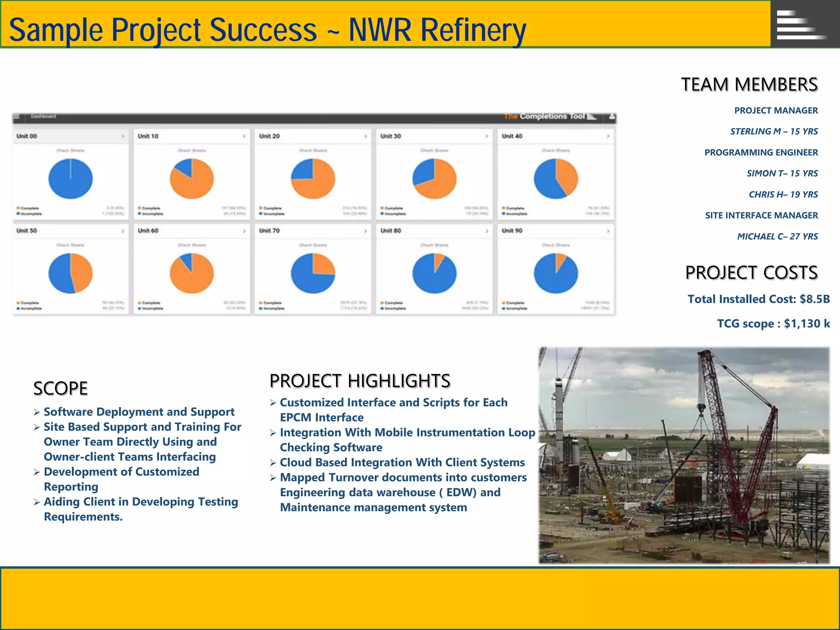Open the hamburger menu in the dashboard bar
Image resolution: width=840 pixels, height=630 pixels.
(16, 117)
